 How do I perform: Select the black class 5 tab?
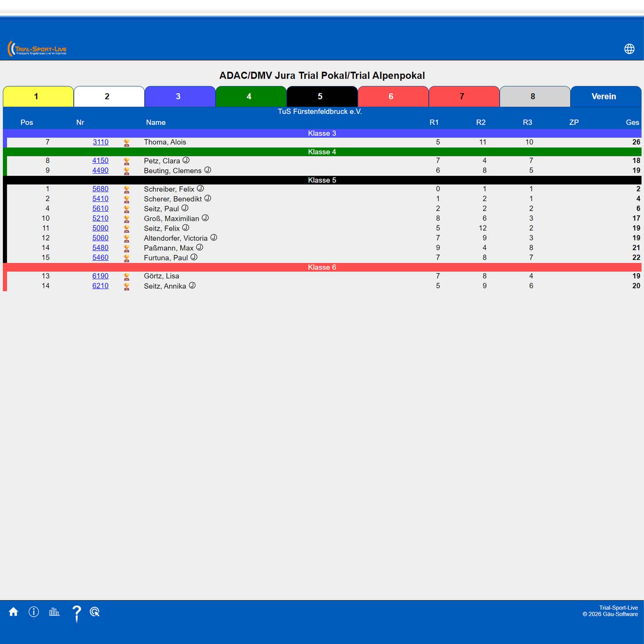click(x=322, y=96)
